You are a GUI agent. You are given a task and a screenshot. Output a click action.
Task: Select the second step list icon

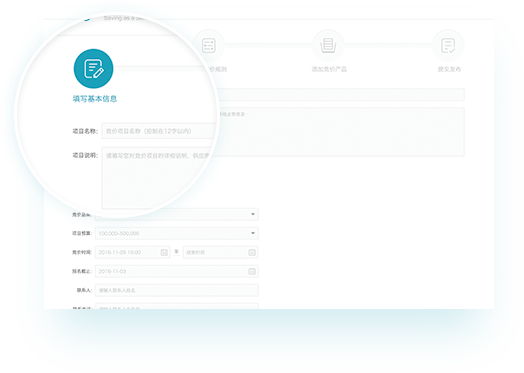[x=209, y=45]
